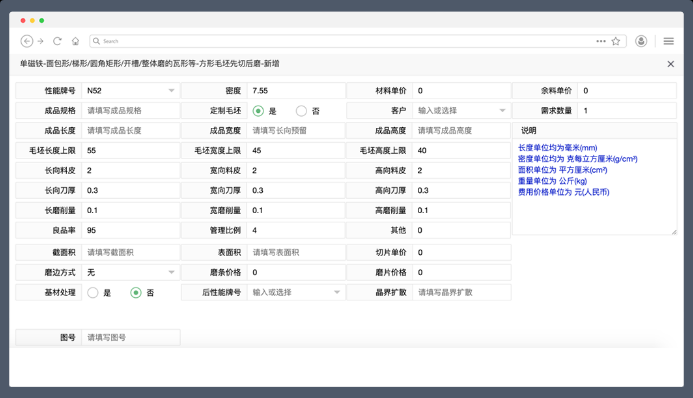Click the 高向刀厚 input field
The image size is (693, 398).
coord(461,190)
